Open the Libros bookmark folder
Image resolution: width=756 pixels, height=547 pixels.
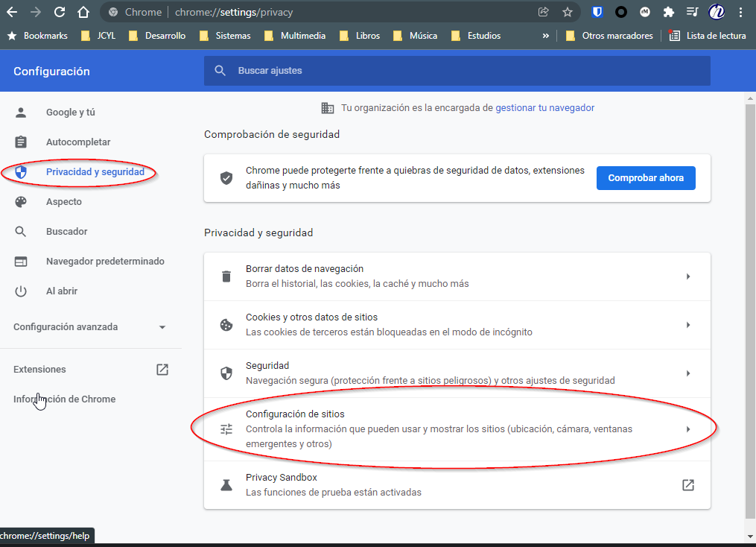click(360, 36)
